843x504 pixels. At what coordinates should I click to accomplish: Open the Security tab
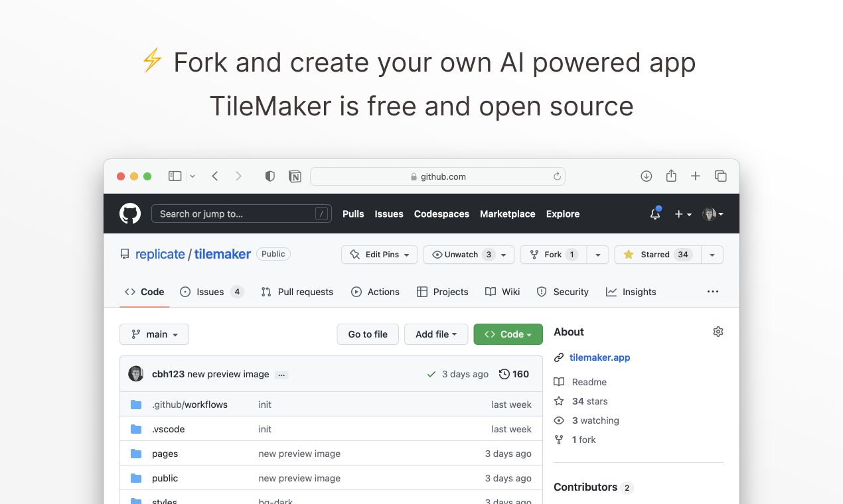coord(562,292)
